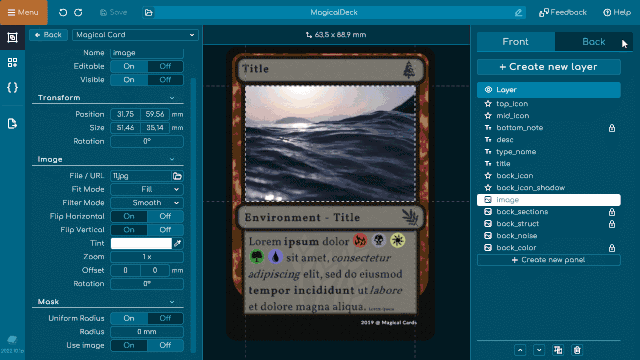Viewport: 640px width, 360px height.
Task: Browse for image file with folder icon
Action: [x=177, y=176]
